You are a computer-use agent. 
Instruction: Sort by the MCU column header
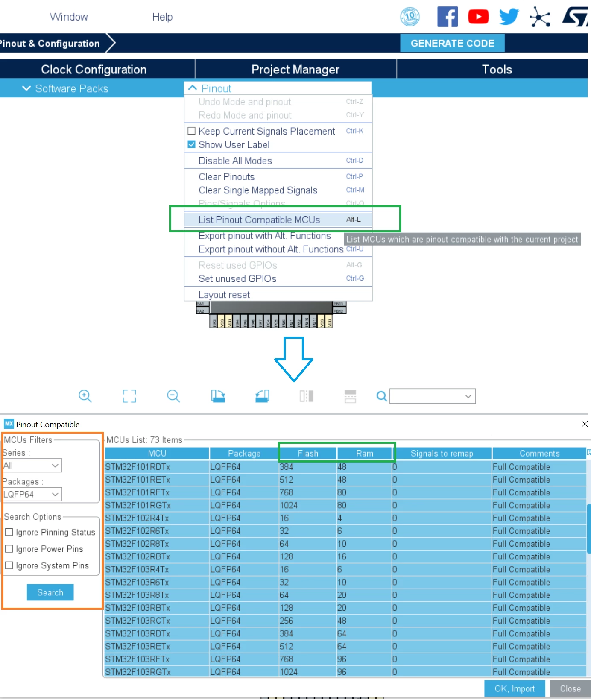pos(157,453)
